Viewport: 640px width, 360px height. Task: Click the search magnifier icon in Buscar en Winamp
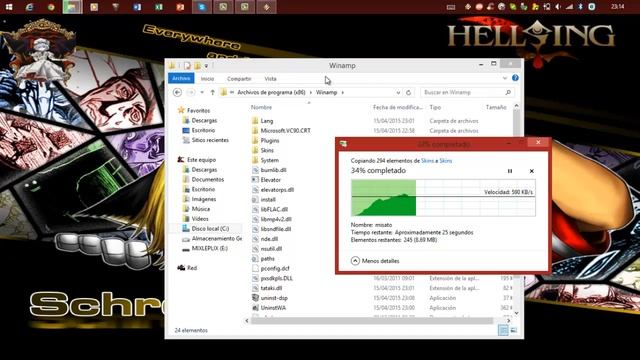coord(508,93)
